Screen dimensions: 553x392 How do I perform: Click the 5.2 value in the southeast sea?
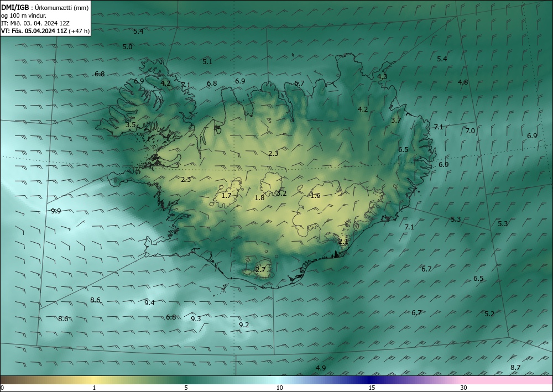coord(489,313)
